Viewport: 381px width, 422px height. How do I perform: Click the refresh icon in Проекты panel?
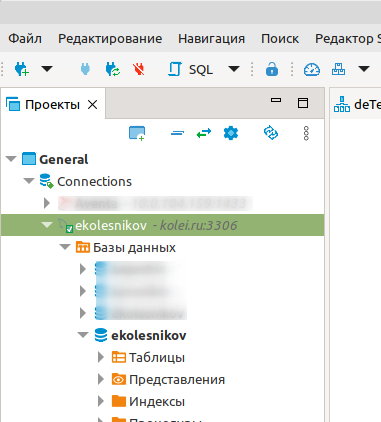coord(271,133)
